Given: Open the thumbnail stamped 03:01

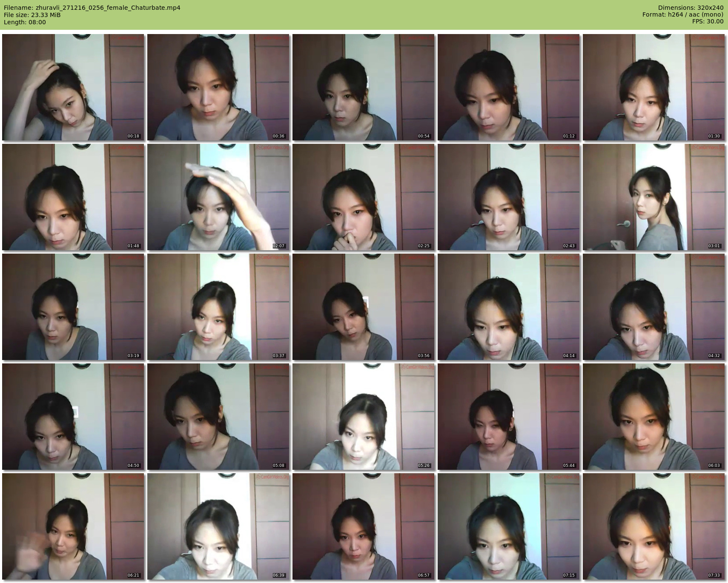Looking at the screenshot, I should (653, 197).
